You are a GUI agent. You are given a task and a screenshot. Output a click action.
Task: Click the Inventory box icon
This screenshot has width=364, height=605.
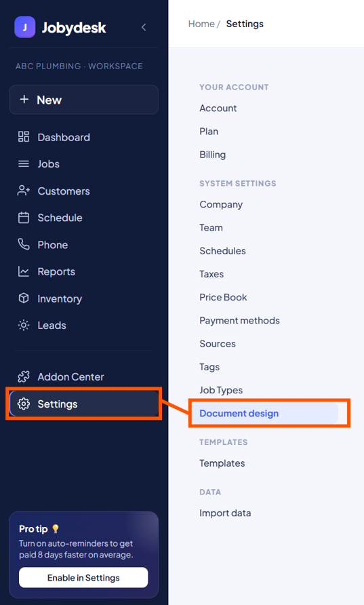click(x=24, y=298)
